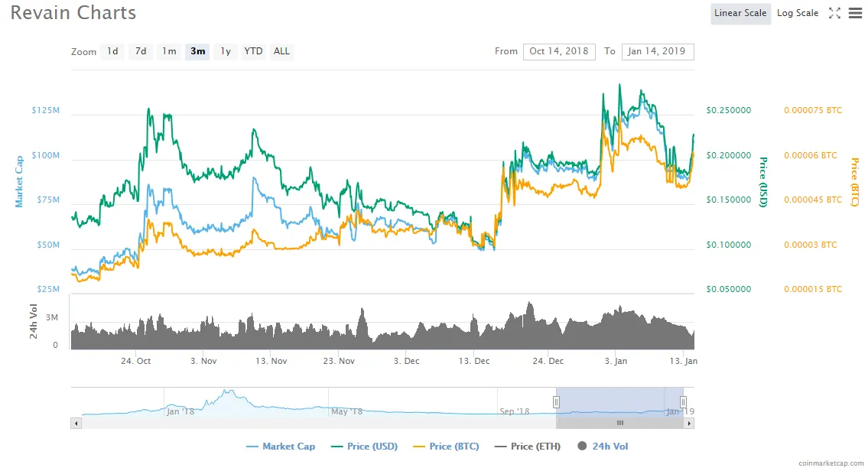Grab the navigator left range handle
Viewport: 868px width, 471px height.
tap(556, 402)
